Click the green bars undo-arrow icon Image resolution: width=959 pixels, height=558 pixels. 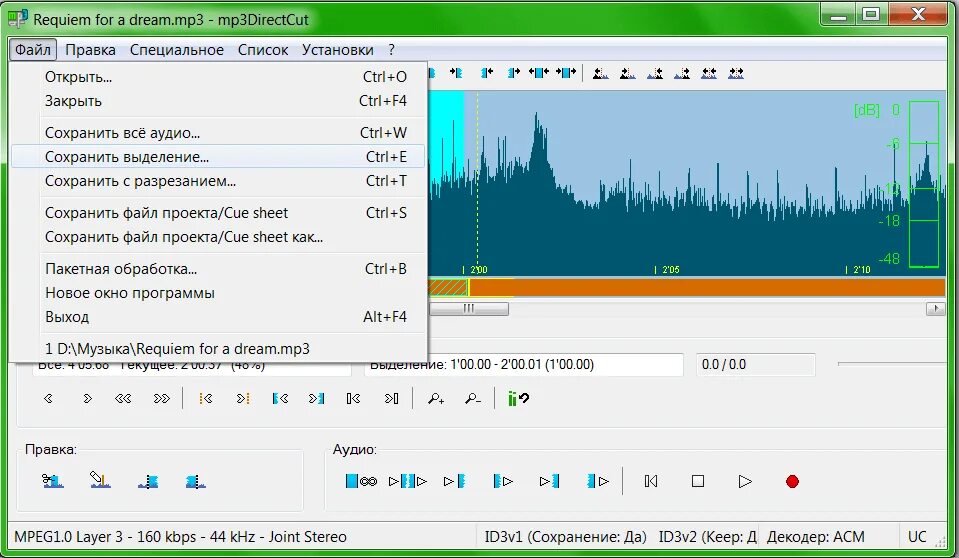518,399
